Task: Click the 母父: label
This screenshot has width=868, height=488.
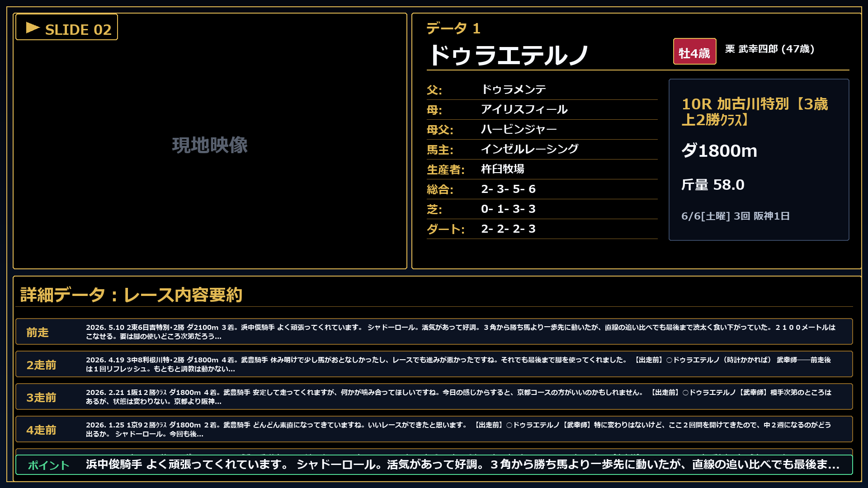Action: tap(440, 130)
